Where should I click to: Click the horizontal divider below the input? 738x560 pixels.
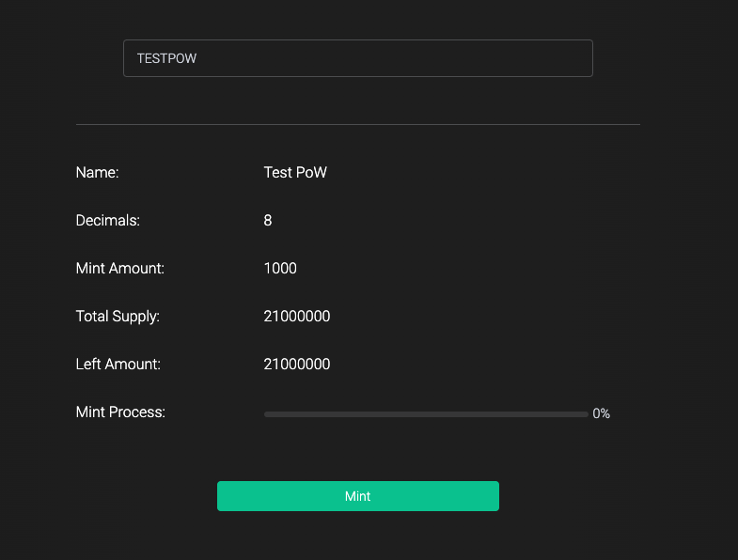(x=357, y=124)
